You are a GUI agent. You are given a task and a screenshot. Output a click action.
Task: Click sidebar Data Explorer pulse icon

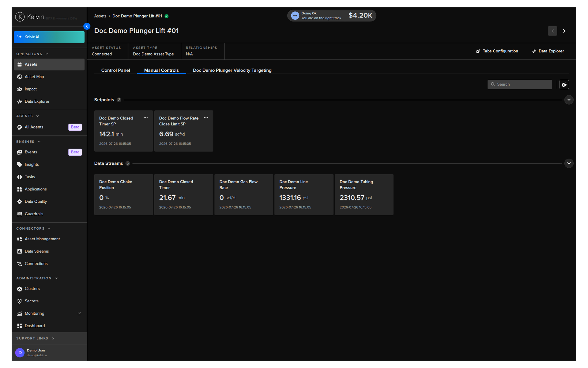[x=20, y=102]
